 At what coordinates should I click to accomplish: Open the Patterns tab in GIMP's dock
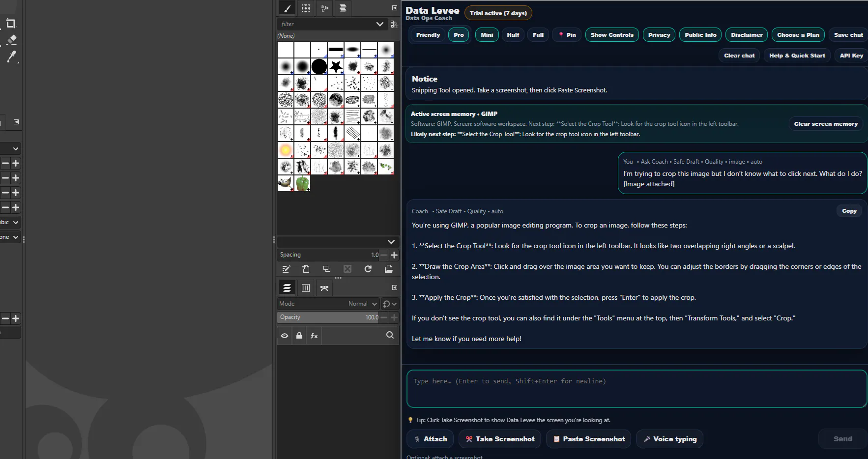(306, 8)
